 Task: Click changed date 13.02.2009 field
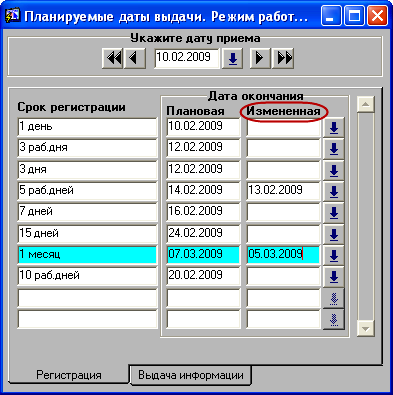[283, 191]
